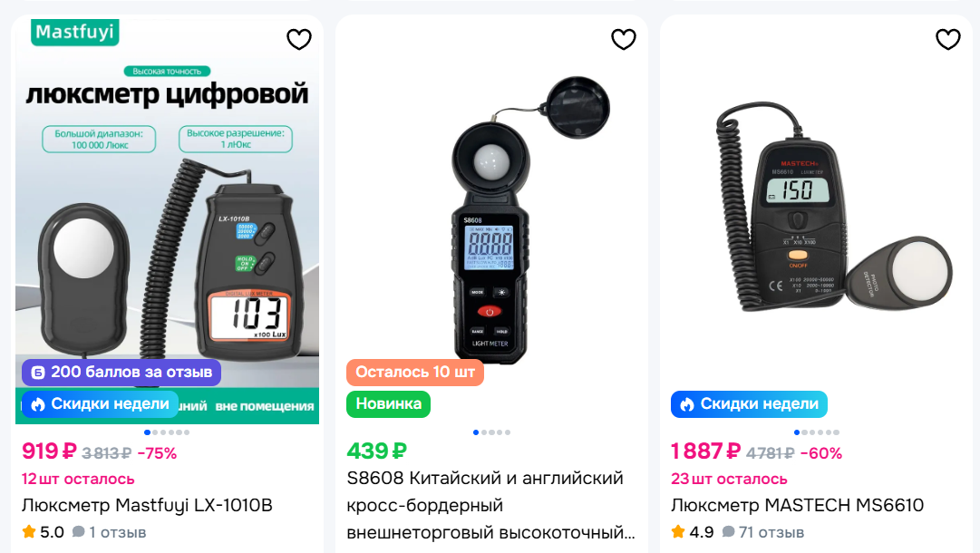980x553 pixels.
Task: Click green Новинка badge on S8608
Action: coord(388,404)
